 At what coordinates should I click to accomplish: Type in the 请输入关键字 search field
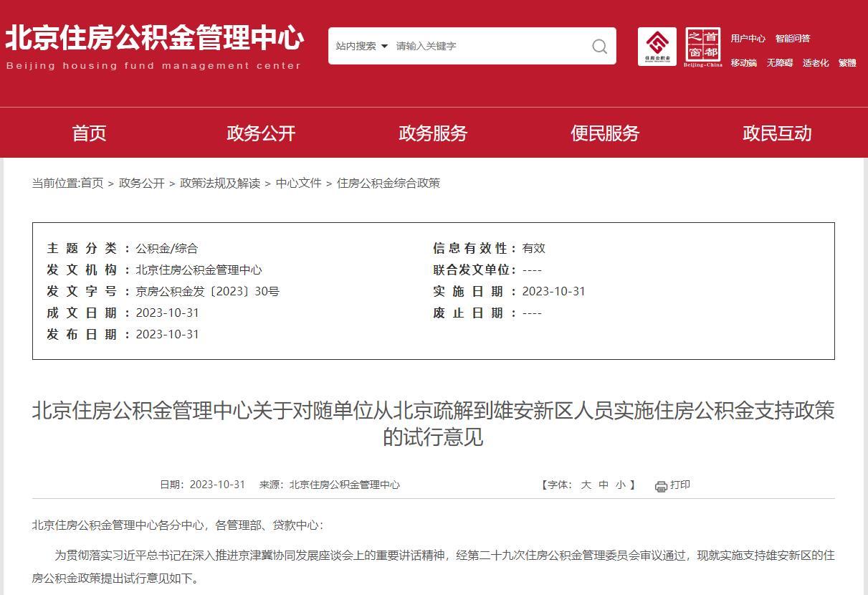487,46
